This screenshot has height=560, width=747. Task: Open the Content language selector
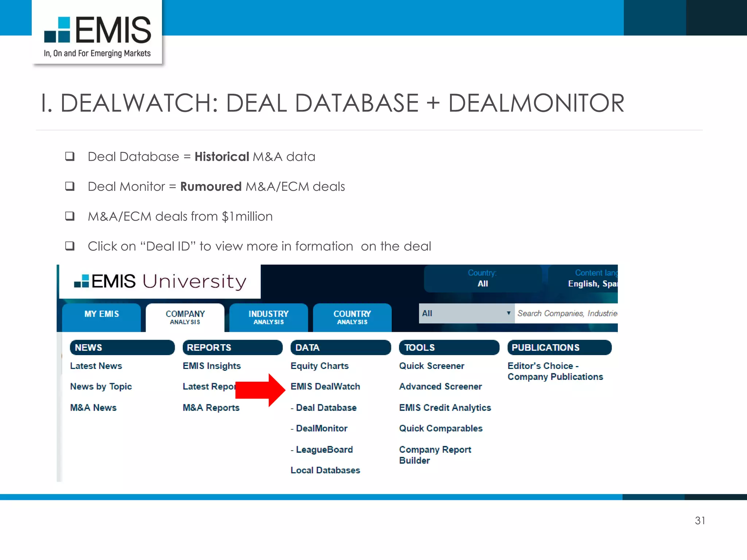click(583, 279)
